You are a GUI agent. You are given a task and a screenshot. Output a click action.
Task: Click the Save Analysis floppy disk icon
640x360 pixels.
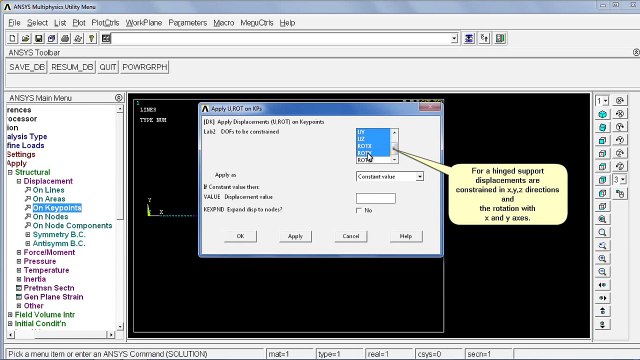coord(38,38)
